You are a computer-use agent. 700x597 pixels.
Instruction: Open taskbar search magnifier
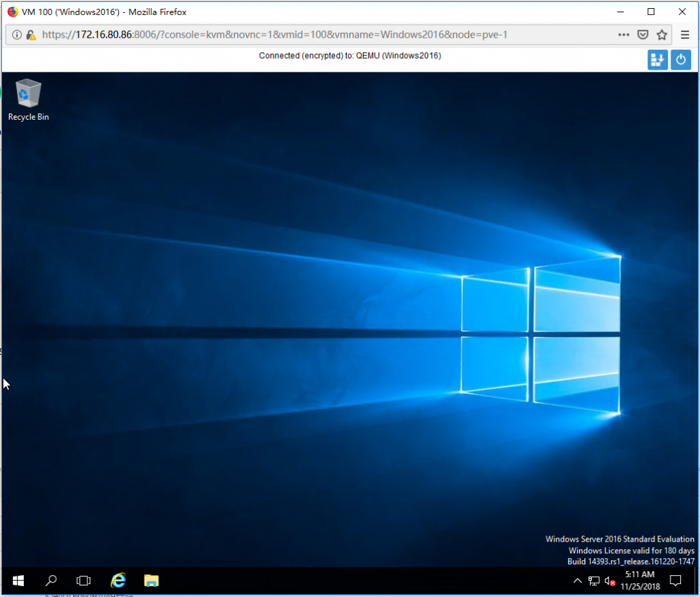[x=51, y=581]
